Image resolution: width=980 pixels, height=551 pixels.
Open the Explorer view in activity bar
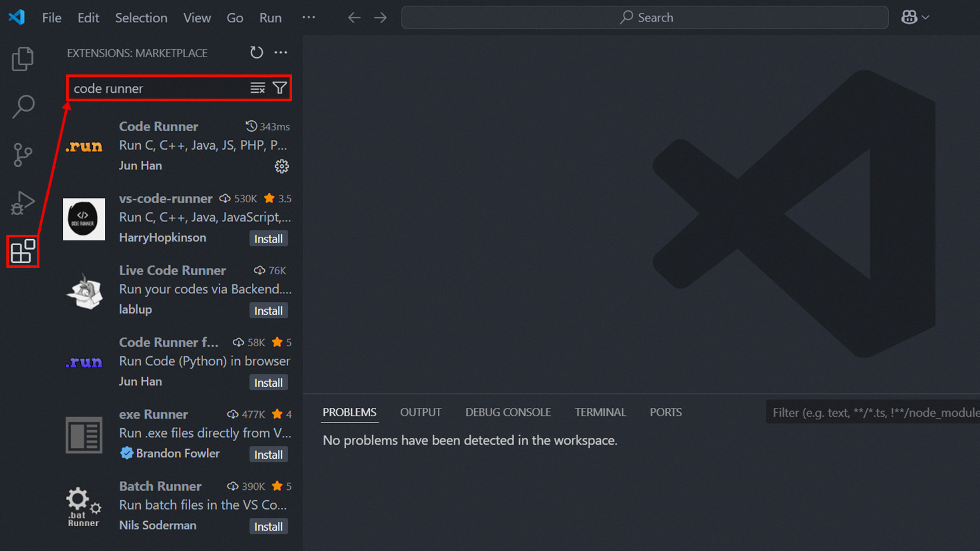tap(23, 59)
